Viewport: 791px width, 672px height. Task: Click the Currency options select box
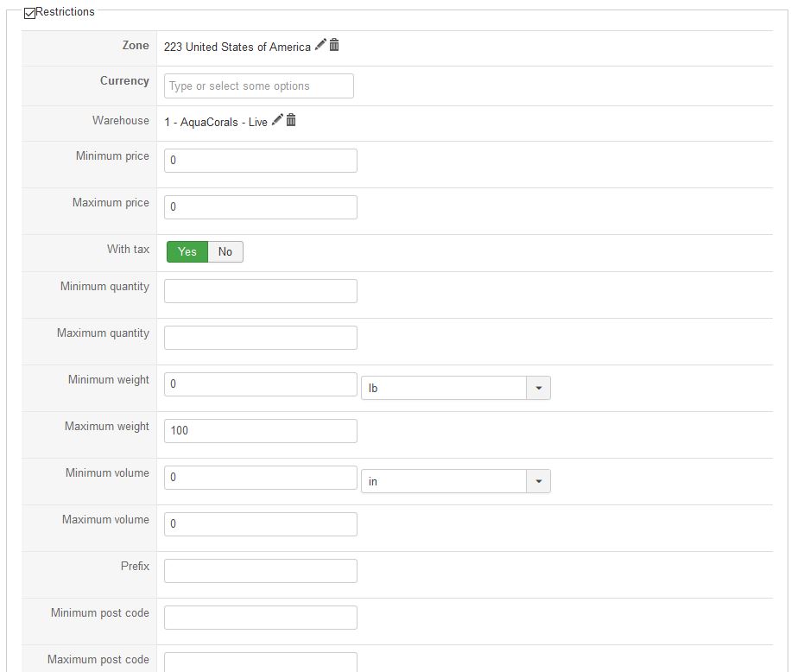pos(259,86)
